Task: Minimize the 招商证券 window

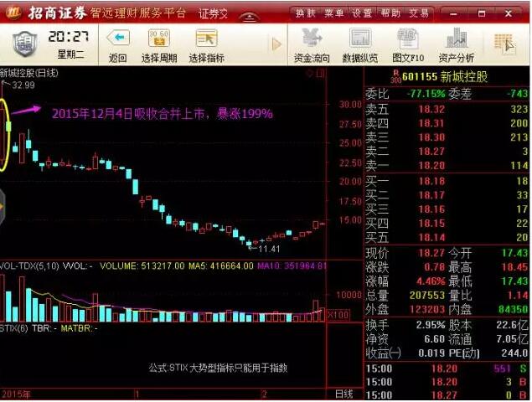Action: coord(453,13)
